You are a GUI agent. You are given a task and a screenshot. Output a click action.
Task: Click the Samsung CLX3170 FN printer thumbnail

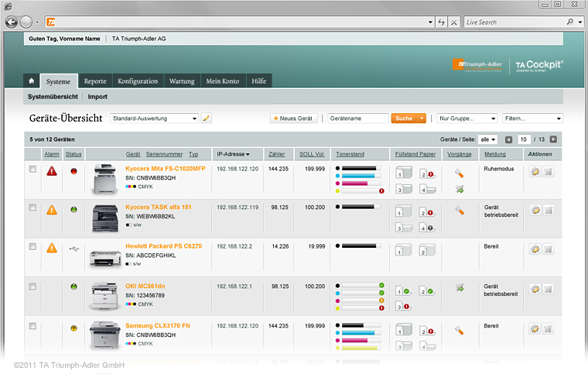[104, 335]
